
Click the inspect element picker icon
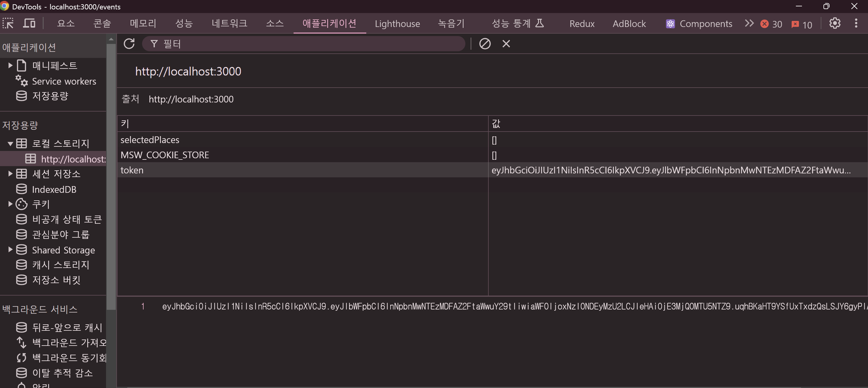coord(8,23)
